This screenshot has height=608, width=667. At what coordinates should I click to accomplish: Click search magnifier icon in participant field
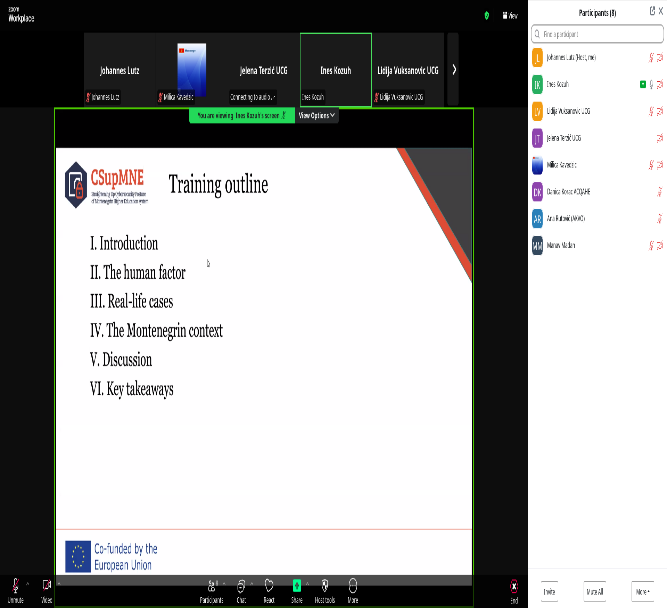pos(537,34)
